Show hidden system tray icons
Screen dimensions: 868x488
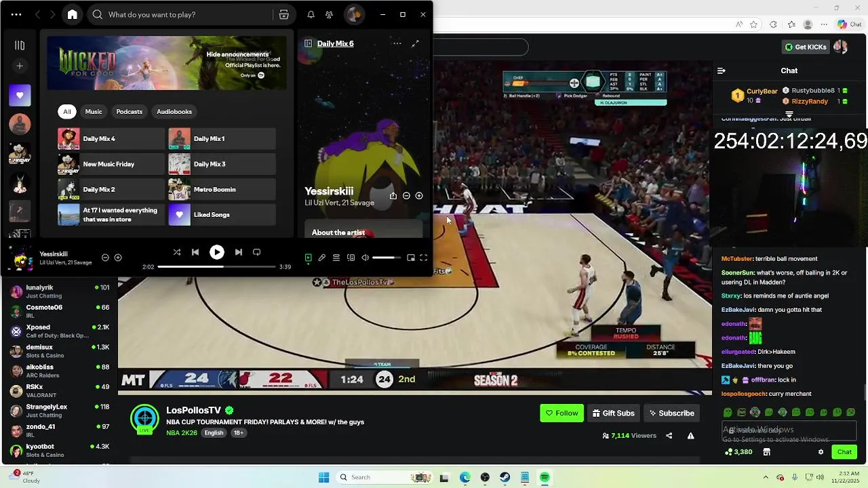[x=766, y=477]
